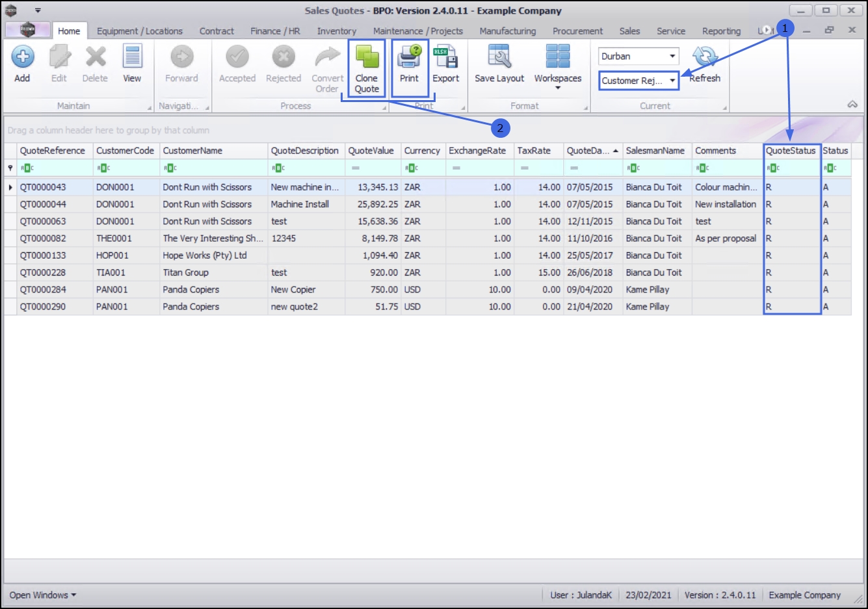Image resolution: width=868 pixels, height=609 pixels.
Task: Mark quote with the Accepted icon
Action: pyautogui.click(x=237, y=57)
